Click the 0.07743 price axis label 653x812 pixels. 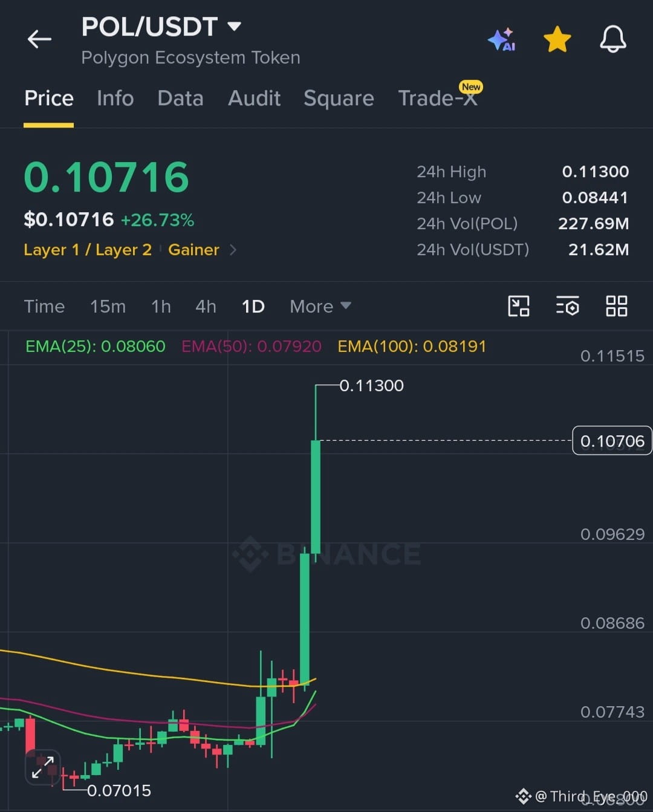(612, 712)
